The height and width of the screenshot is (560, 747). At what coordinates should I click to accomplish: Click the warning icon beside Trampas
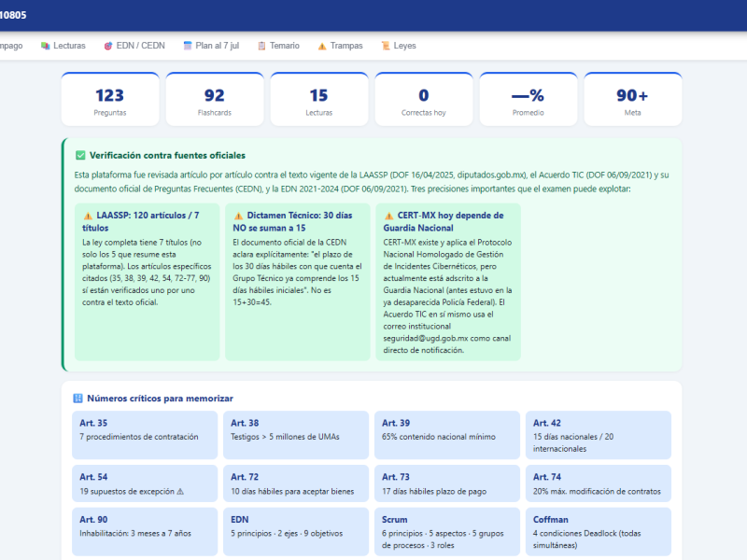tap(322, 46)
